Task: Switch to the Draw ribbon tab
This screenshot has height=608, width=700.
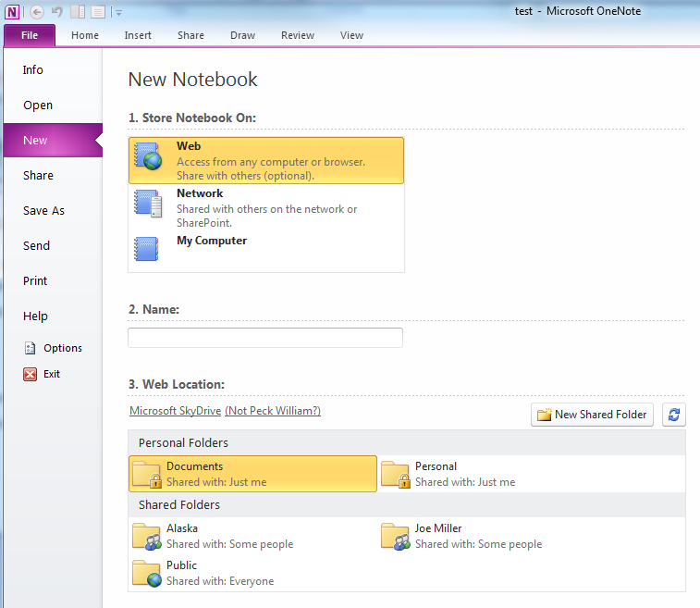Action: pyautogui.click(x=243, y=35)
